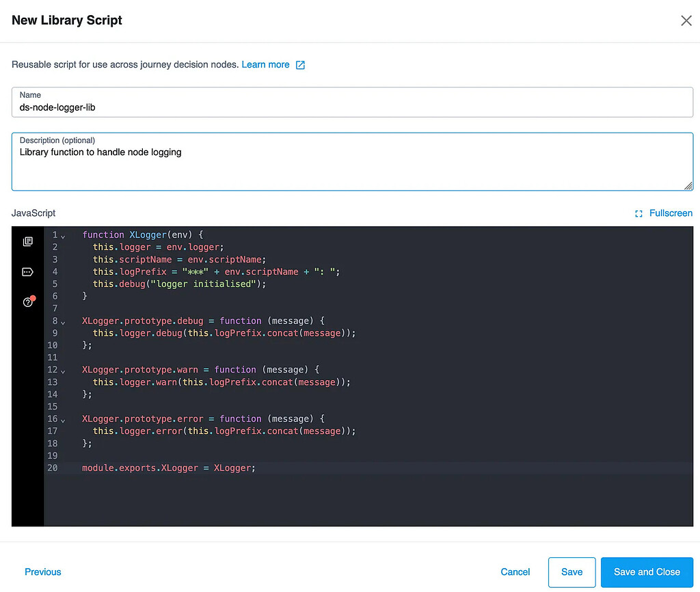Screen dimensions: 700x592
Task: Select the comments/annotations icon in editor sidebar
Action: [x=27, y=271]
